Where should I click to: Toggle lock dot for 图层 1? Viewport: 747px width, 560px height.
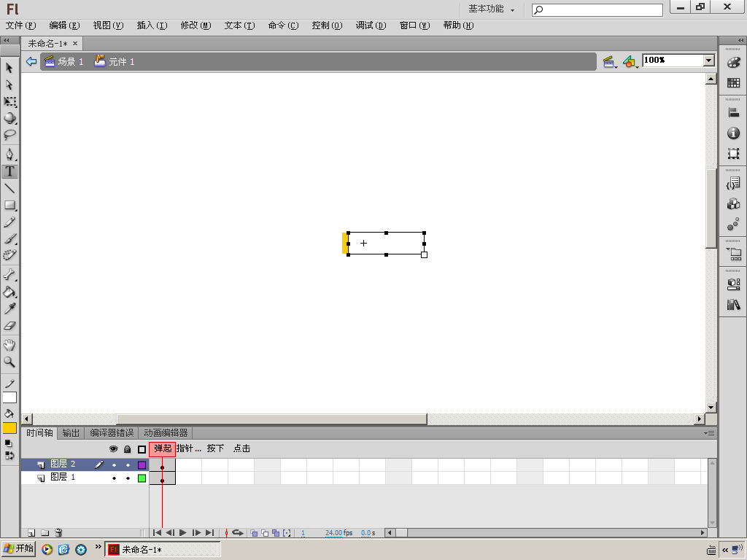(128, 478)
